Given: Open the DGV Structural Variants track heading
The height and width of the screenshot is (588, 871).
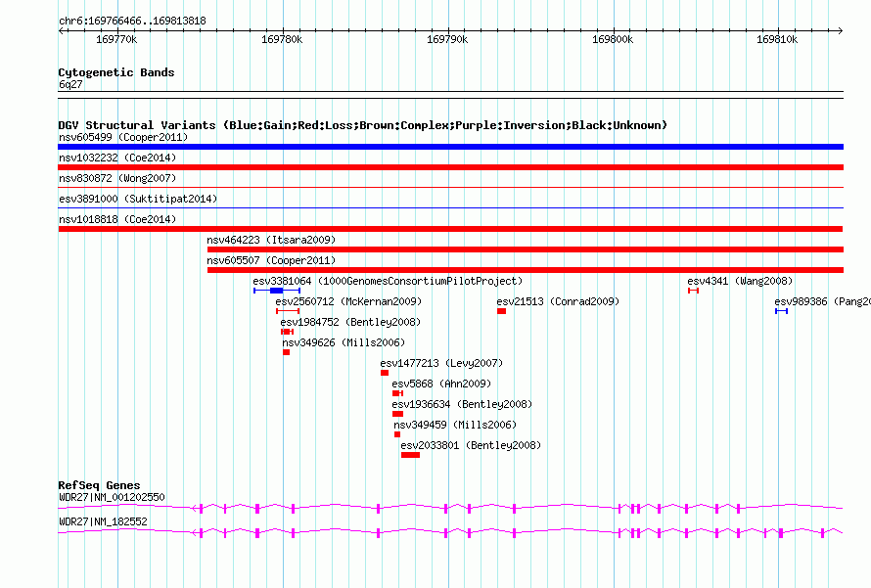Looking at the screenshot, I should 363,125.
